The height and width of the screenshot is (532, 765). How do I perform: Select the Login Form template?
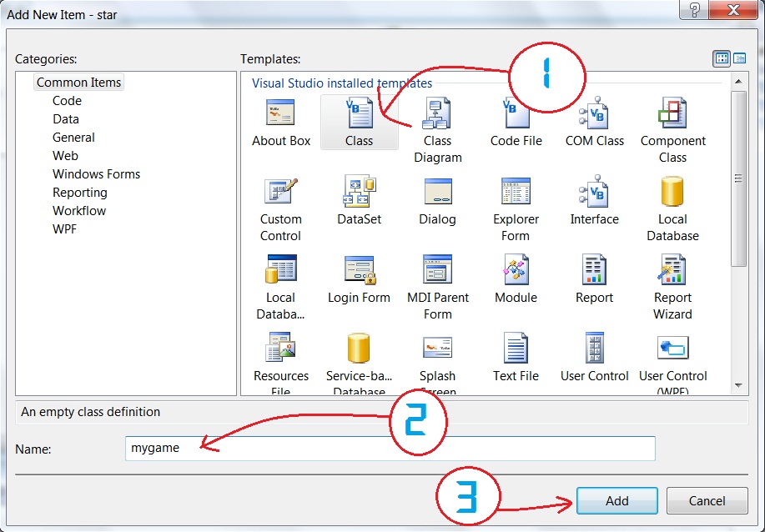click(x=359, y=279)
